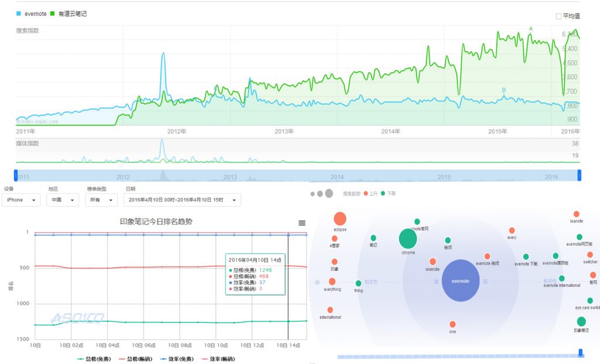The width and height of the screenshot is (600, 364).
Task: Toggle the 有道云笔记 series legend
Action: pyautogui.click(x=68, y=13)
